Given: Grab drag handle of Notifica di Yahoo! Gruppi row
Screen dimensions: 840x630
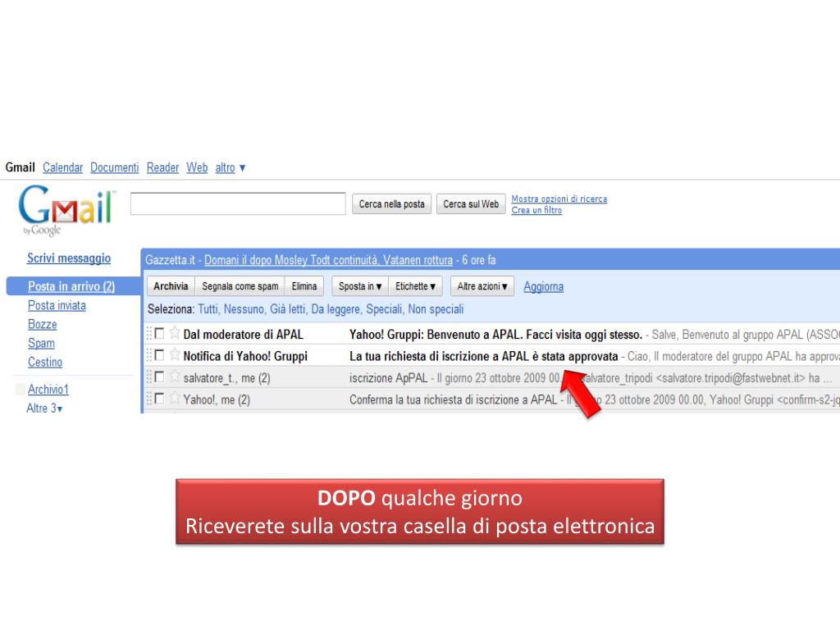Looking at the screenshot, I should (149, 355).
